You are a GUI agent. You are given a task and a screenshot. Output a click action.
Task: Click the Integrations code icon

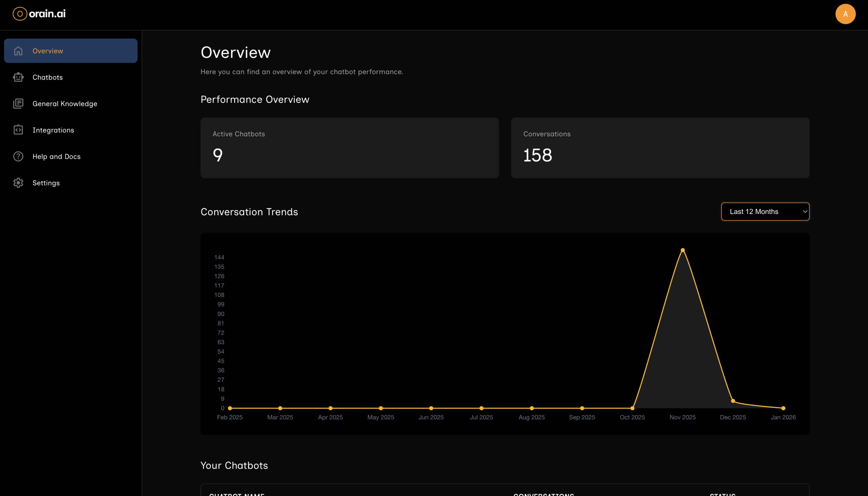point(18,130)
